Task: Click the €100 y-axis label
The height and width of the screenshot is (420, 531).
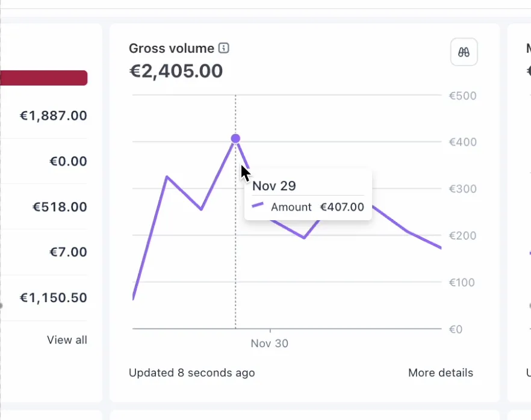Action: pyautogui.click(x=462, y=282)
